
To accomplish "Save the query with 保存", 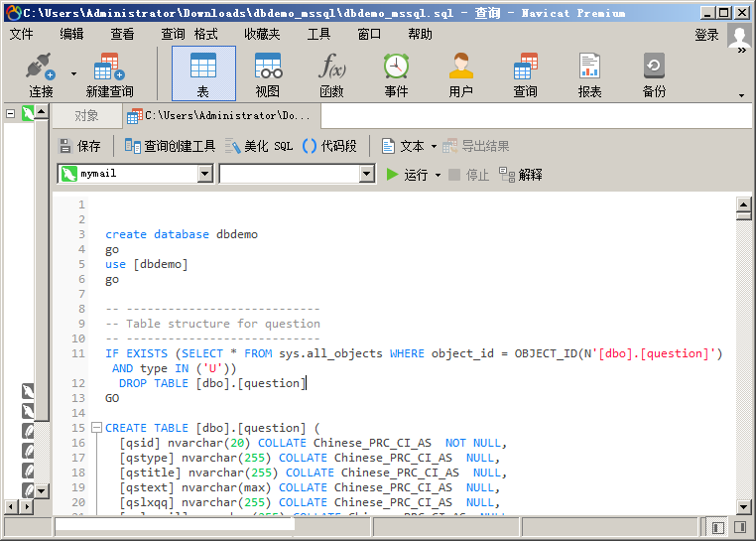I will pyautogui.click(x=79, y=146).
